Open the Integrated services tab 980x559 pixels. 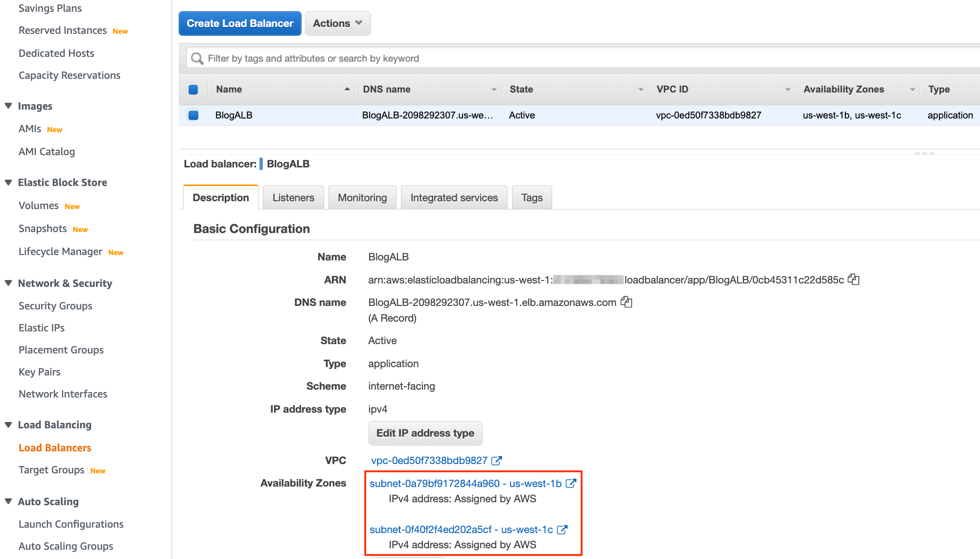tap(454, 197)
